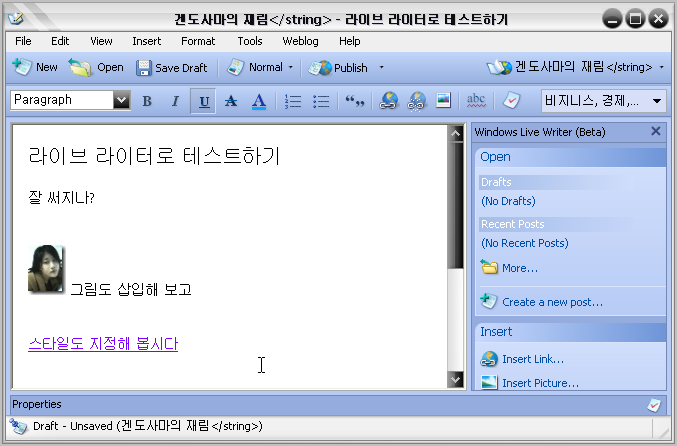Click the vertical scrollbar thumb in editor

coord(456,206)
